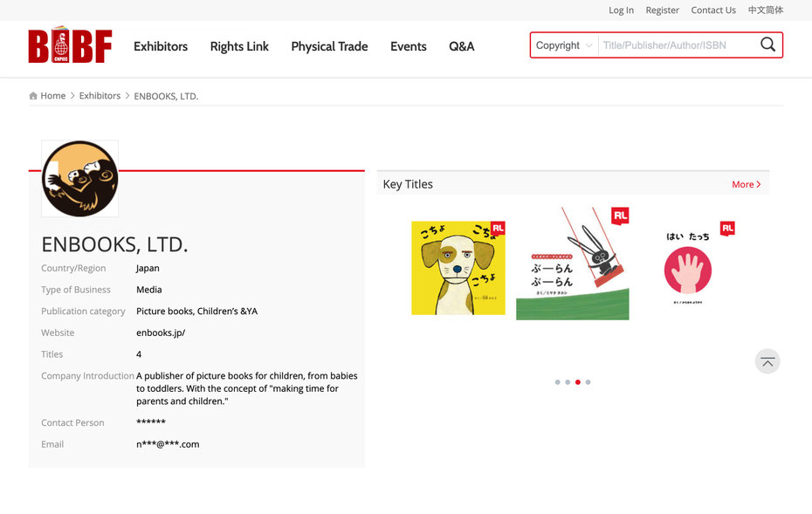
Task: Click the Key Titles heading
Action: 408,184
